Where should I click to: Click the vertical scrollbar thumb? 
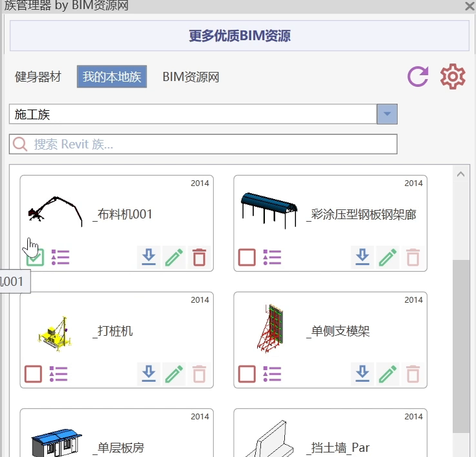461,346
